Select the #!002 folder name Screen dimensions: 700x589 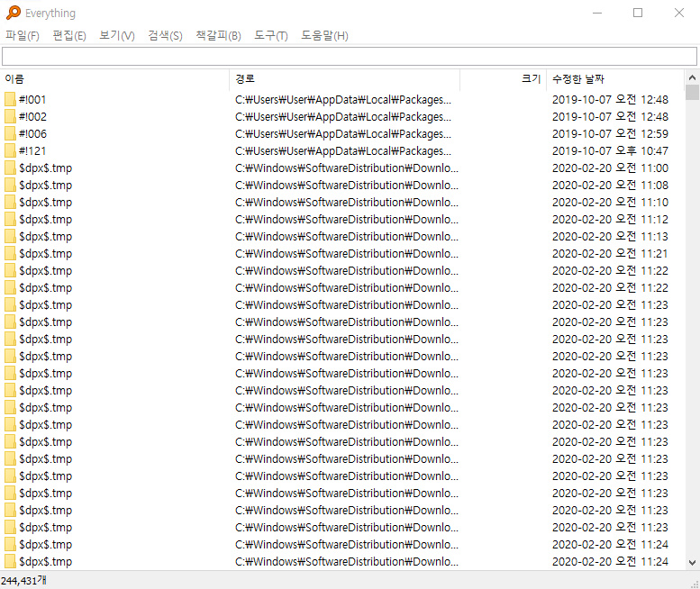32,116
